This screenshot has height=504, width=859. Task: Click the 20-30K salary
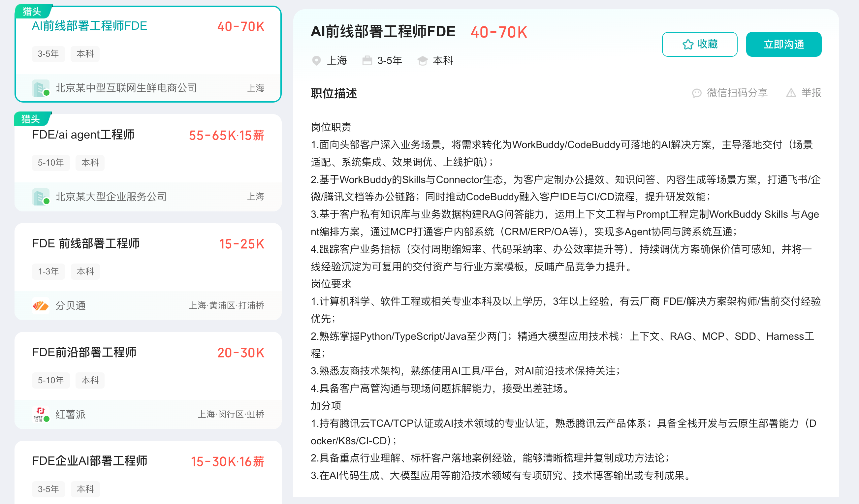click(241, 353)
